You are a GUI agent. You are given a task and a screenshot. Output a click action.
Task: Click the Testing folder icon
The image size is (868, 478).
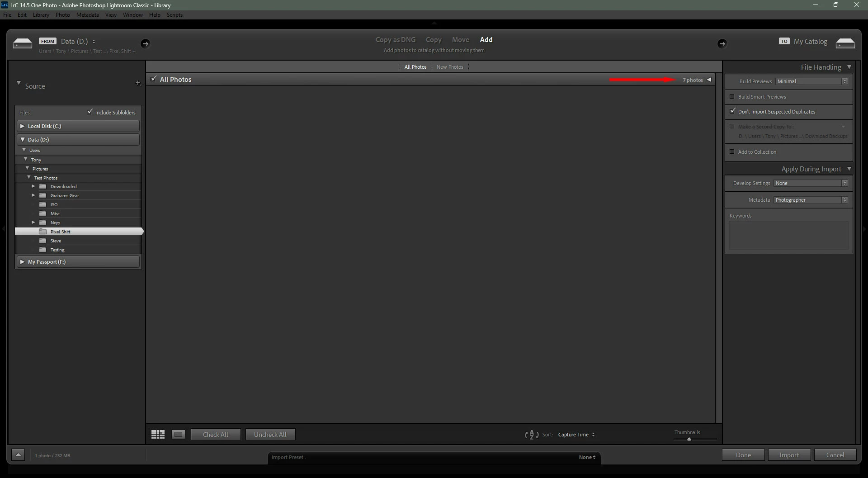[43, 250]
